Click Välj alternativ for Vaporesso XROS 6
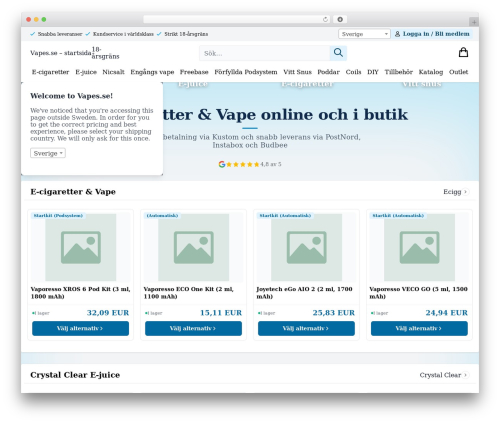 coord(80,328)
